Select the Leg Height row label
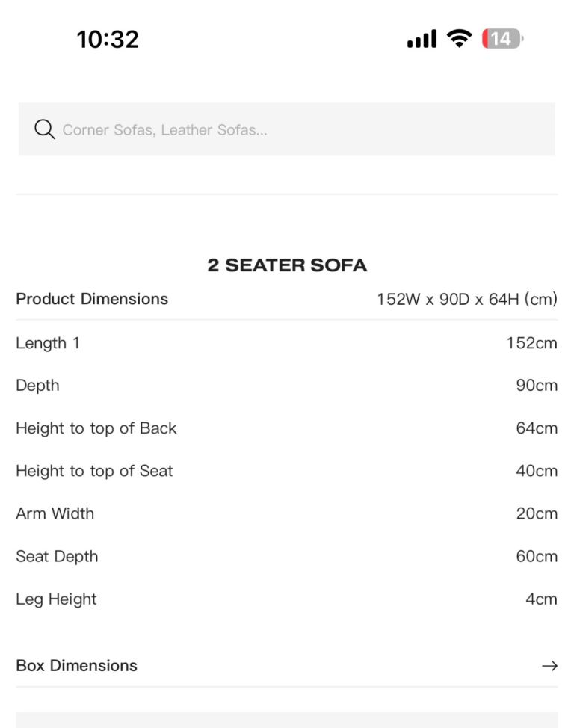This screenshot has width=574, height=728. 56,599
